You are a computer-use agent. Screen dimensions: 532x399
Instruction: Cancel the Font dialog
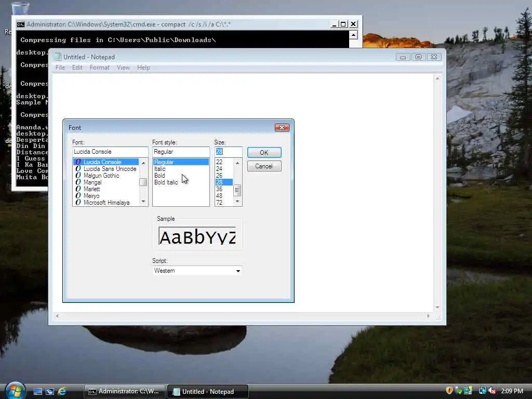264,166
